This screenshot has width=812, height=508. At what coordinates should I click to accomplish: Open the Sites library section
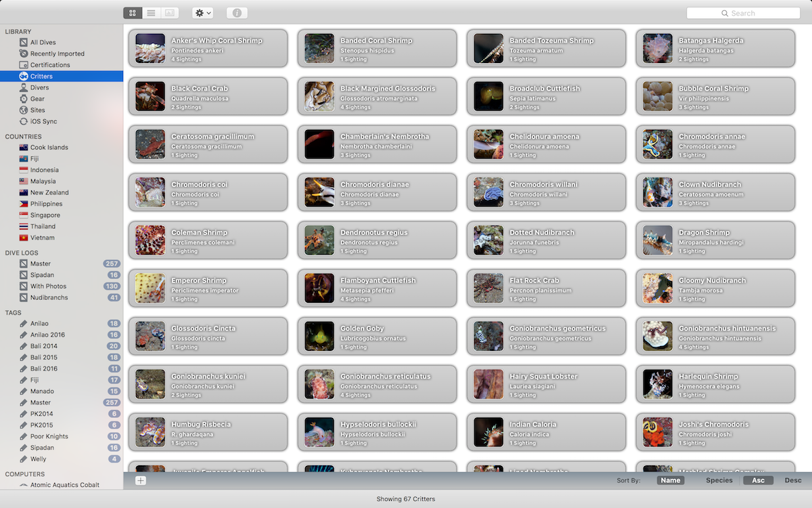point(37,110)
